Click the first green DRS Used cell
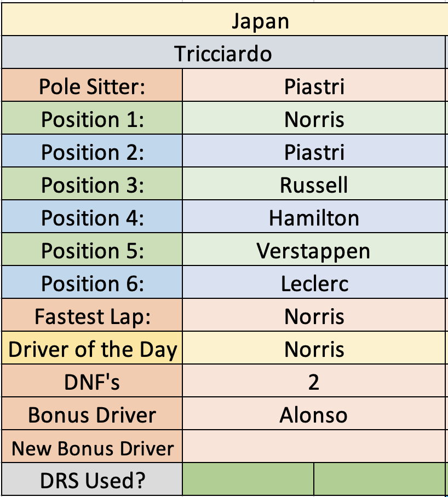This screenshot has height=497, width=448. 248,479
